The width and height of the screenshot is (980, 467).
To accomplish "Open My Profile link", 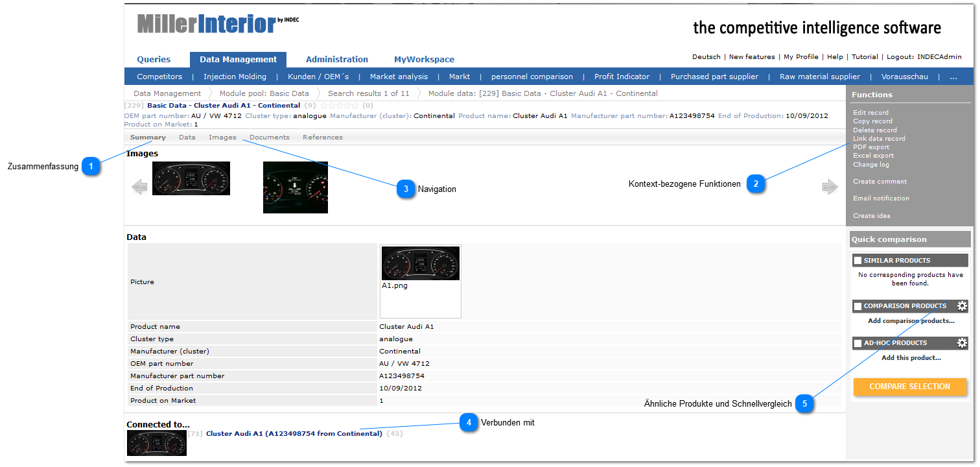I will tap(800, 57).
